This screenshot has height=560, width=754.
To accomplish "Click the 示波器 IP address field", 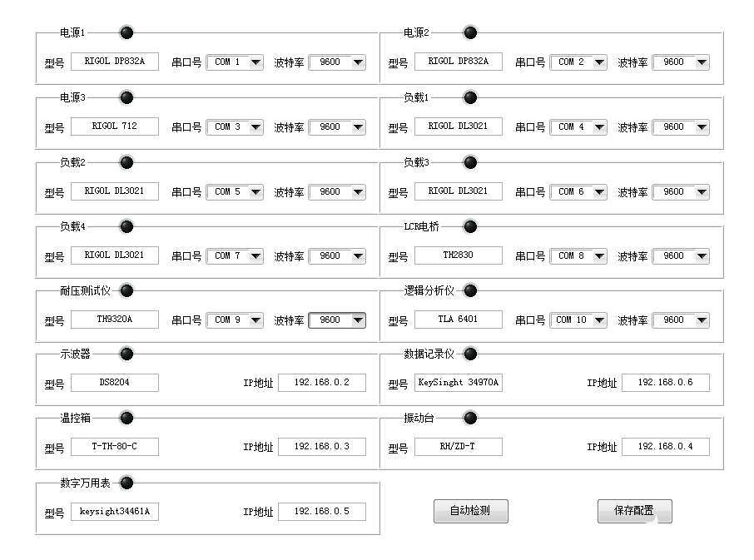I will point(321,383).
